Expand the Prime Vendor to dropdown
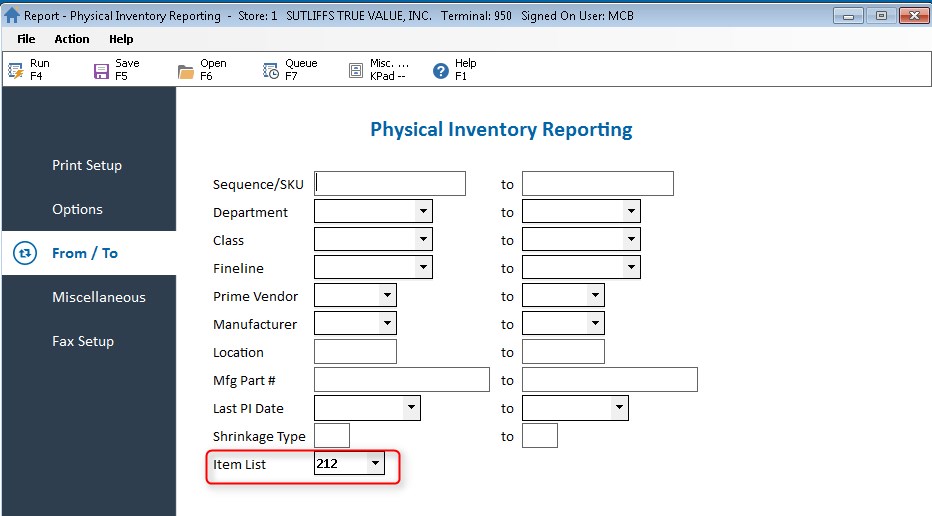This screenshot has height=516, width=932. pos(595,296)
